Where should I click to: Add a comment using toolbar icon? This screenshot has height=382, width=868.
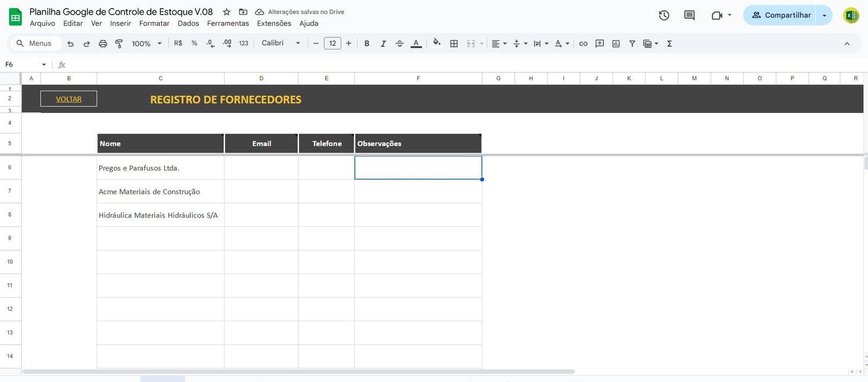tap(599, 43)
